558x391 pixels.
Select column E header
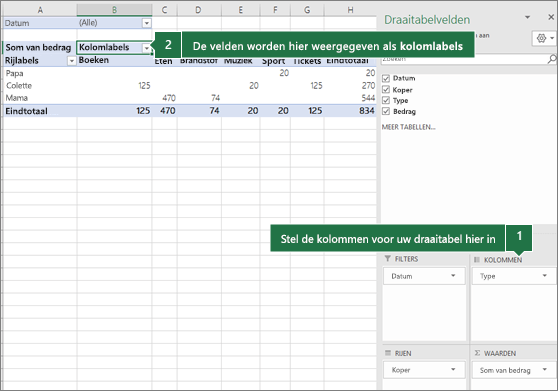[x=241, y=10]
